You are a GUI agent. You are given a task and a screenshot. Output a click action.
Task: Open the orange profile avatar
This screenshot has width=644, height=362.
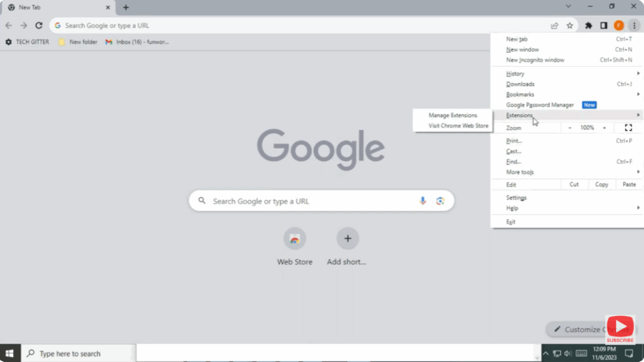click(x=619, y=26)
